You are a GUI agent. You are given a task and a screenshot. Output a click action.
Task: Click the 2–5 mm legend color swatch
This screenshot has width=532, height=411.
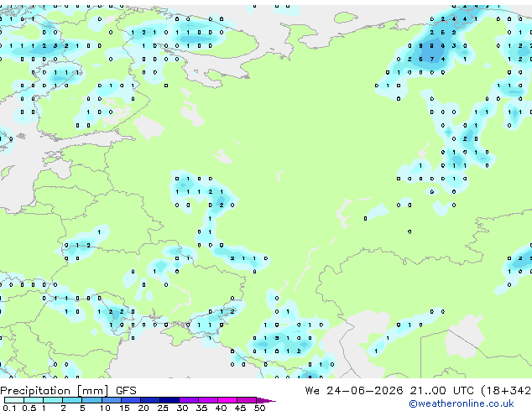(x=73, y=400)
